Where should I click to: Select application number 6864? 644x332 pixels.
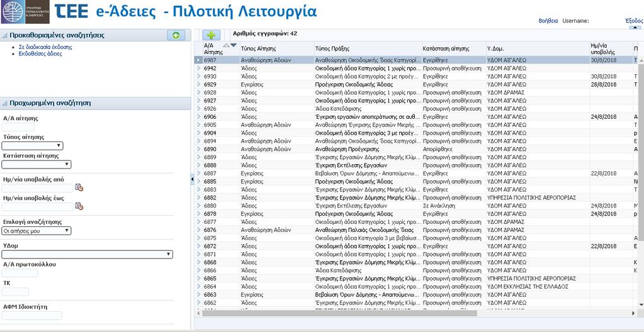tap(210, 287)
